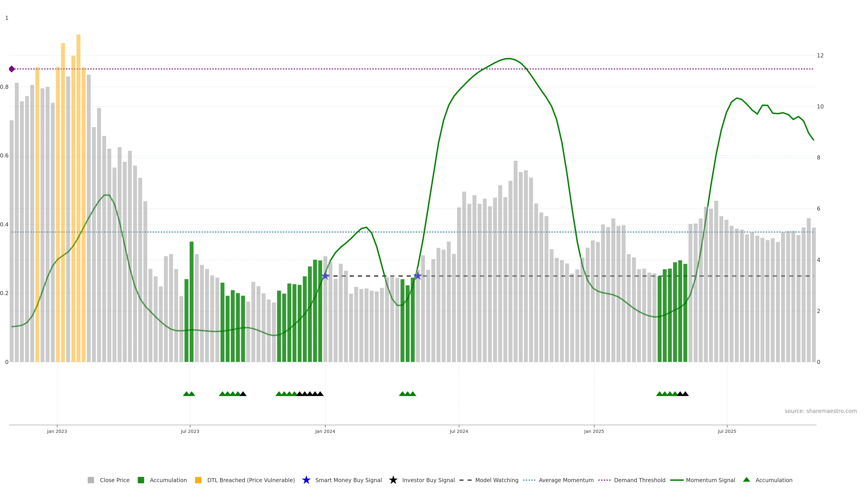Click the Momentum Signal green legend line
Image resolution: width=868 pixels, height=488 pixels.
[x=677, y=480]
